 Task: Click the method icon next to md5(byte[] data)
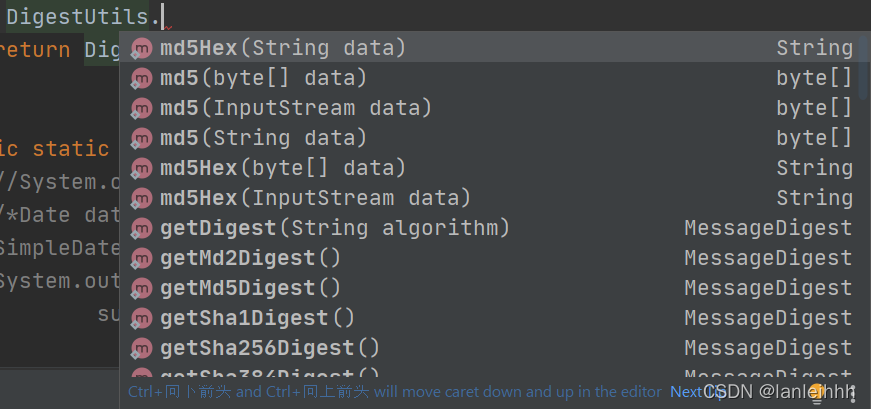point(142,78)
